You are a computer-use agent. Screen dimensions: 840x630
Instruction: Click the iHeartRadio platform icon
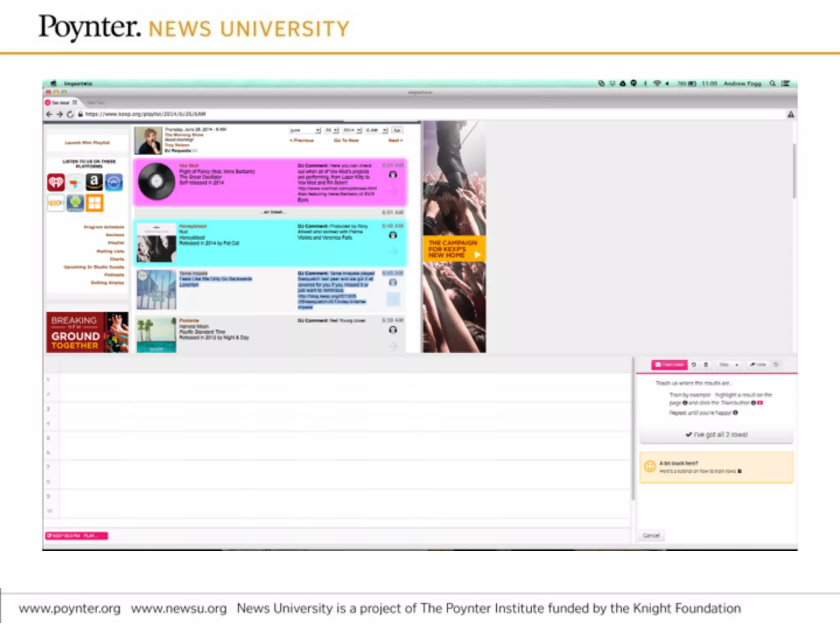pyautogui.click(x=56, y=182)
